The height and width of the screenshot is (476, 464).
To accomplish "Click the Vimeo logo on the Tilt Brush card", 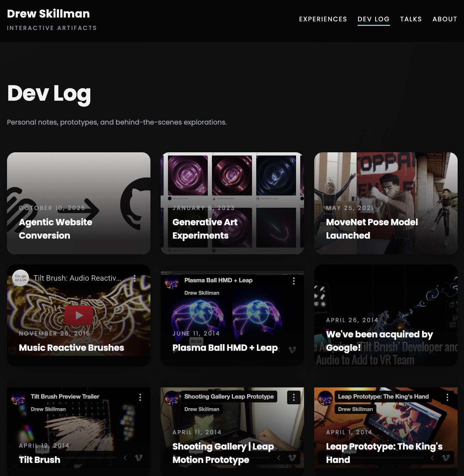I will pyautogui.click(x=138, y=457).
